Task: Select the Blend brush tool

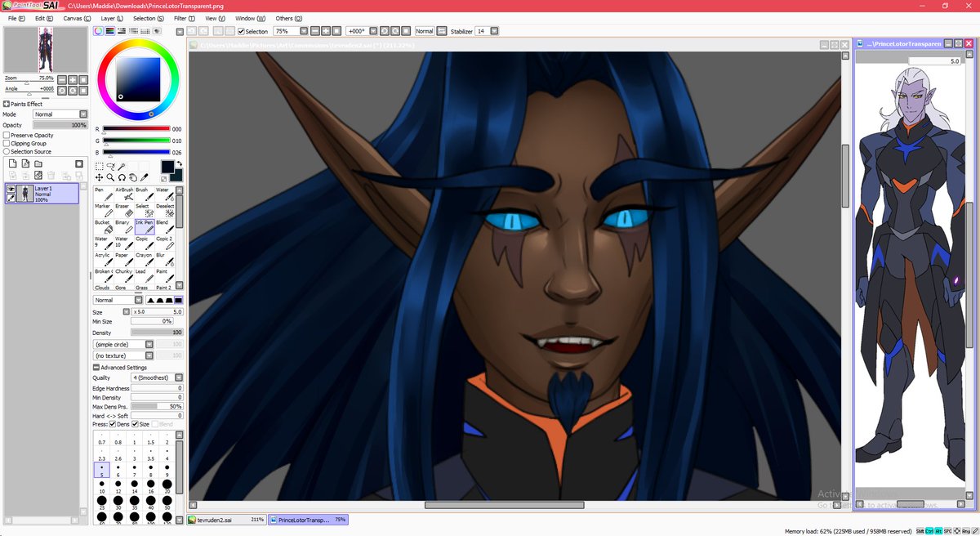Action: tap(164, 226)
